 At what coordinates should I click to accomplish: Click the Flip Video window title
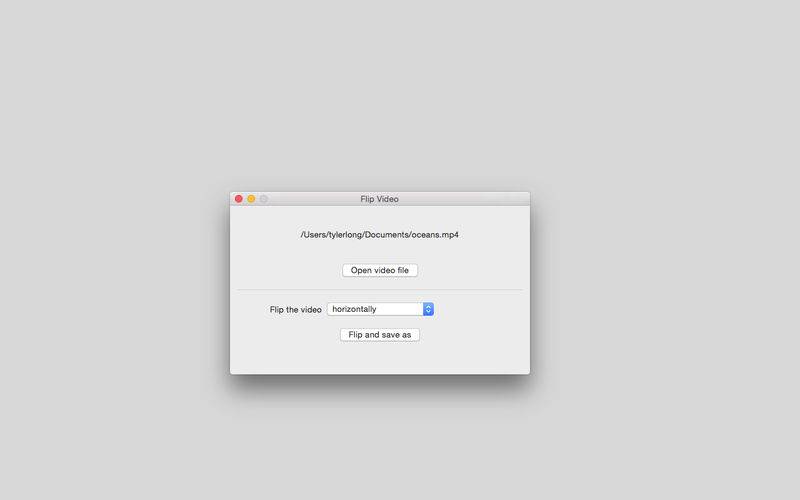[x=379, y=199]
